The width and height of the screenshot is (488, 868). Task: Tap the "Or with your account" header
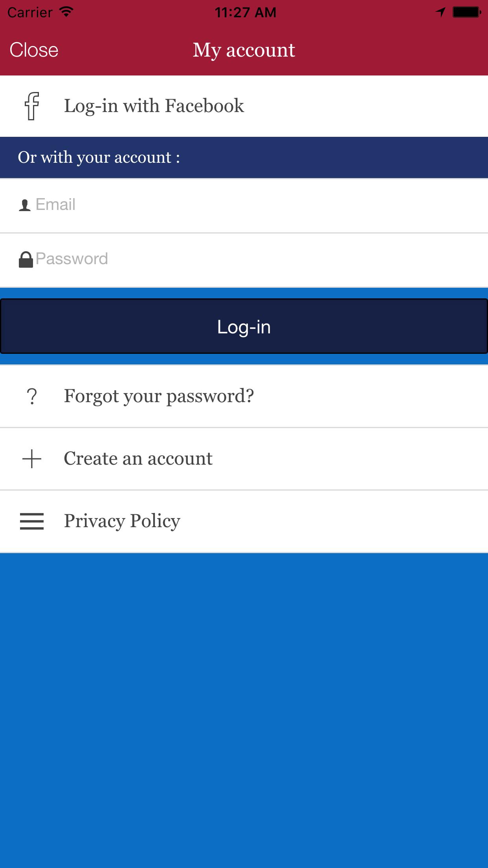[99, 158]
